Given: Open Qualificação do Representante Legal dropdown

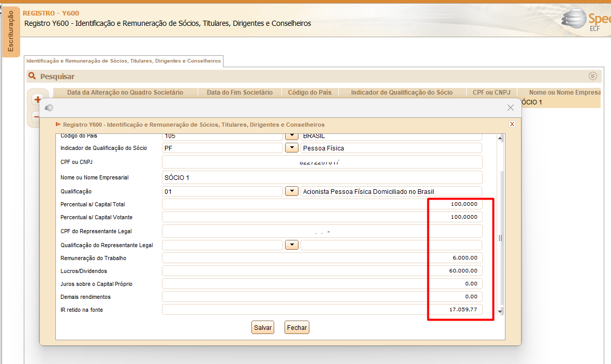Looking at the screenshot, I should [291, 245].
